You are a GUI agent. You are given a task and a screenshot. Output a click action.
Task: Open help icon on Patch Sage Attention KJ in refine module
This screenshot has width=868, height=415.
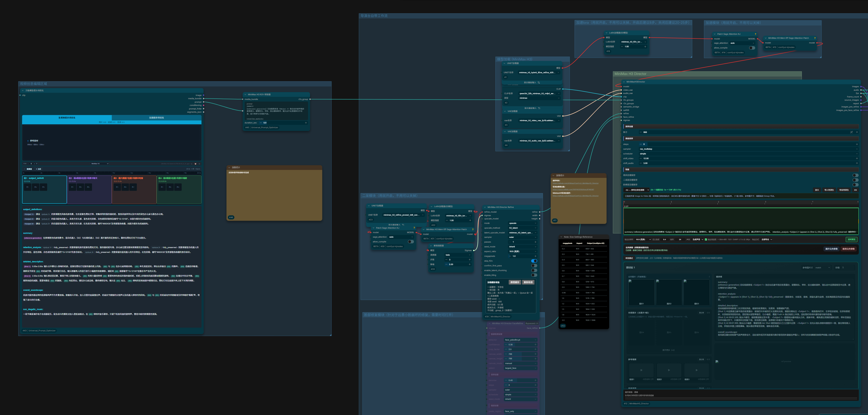pos(414,228)
